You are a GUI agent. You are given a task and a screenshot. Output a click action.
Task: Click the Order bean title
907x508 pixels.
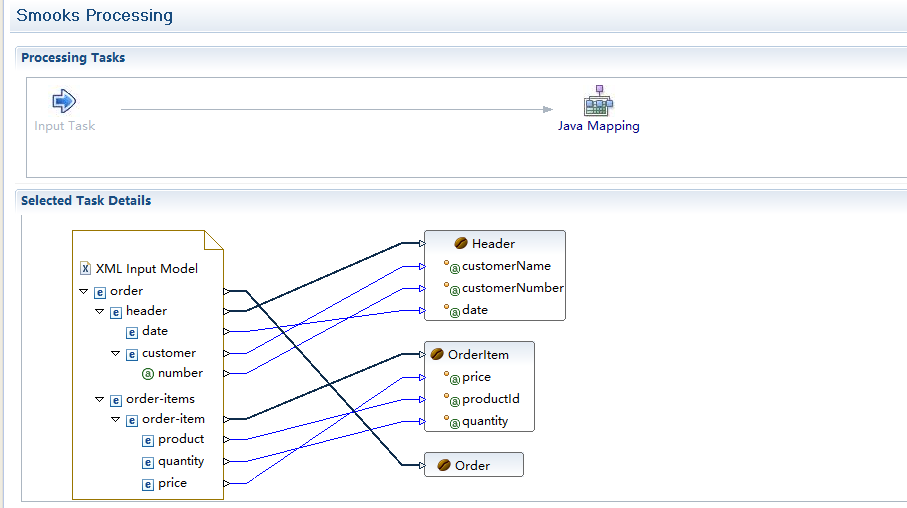(472, 466)
